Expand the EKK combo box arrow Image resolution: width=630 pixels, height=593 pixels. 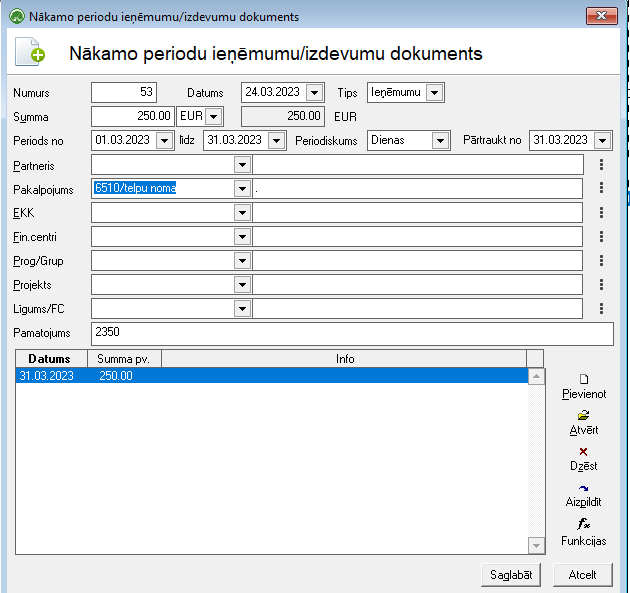(242, 213)
